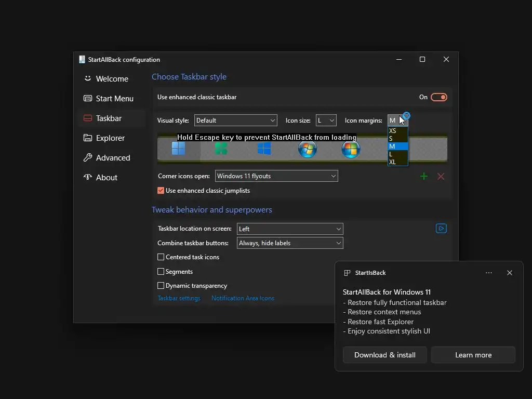Click the About umbrella icon
532x399 pixels.
[87, 177]
